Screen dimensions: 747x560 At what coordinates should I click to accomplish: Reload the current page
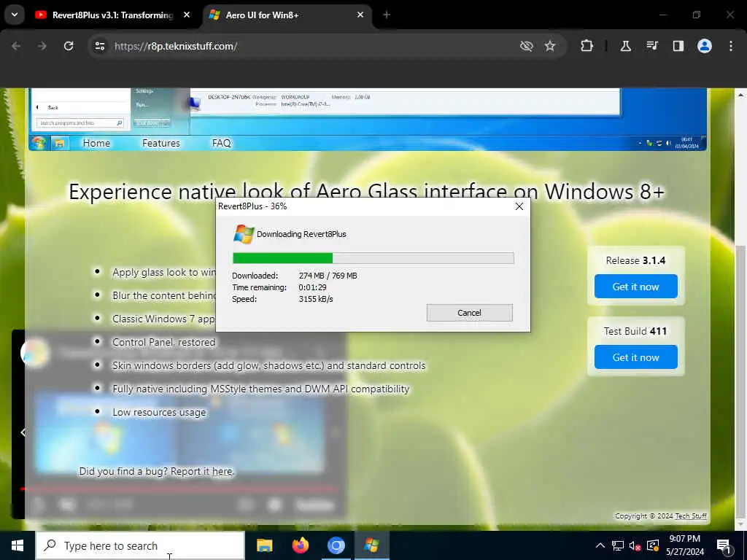coord(69,46)
